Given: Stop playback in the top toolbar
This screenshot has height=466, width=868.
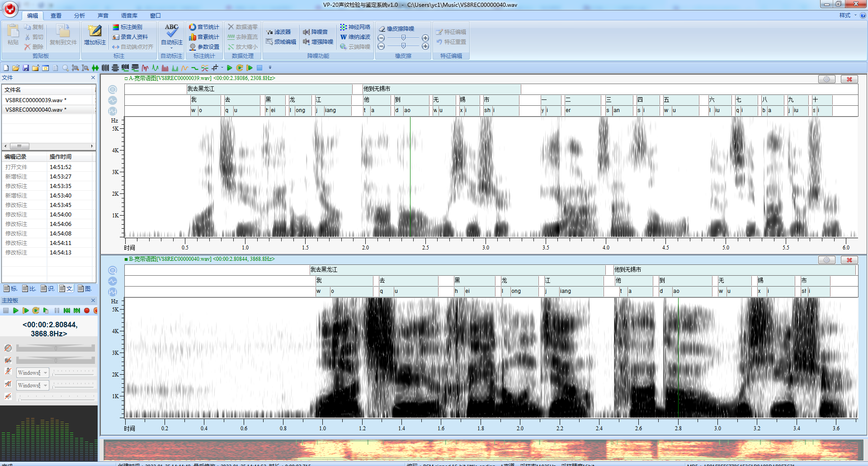Looking at the screenshot, I should coord(259,68).
